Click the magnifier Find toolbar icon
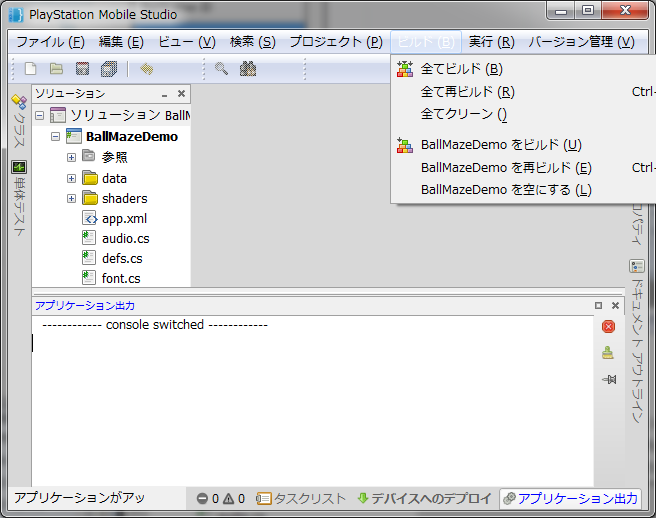 (x=221, y=69)
